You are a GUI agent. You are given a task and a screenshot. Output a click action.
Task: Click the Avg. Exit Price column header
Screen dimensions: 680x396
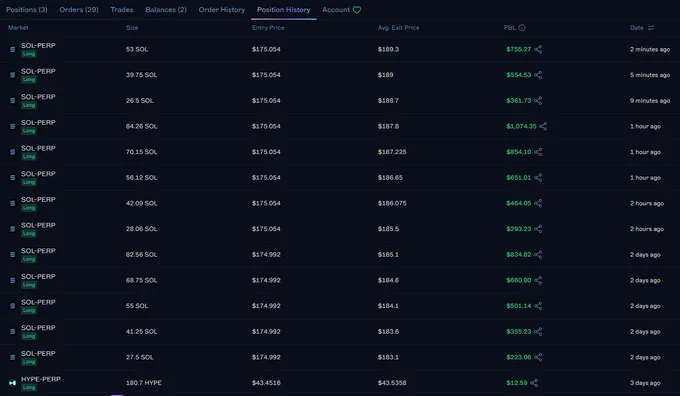(399, 28)
